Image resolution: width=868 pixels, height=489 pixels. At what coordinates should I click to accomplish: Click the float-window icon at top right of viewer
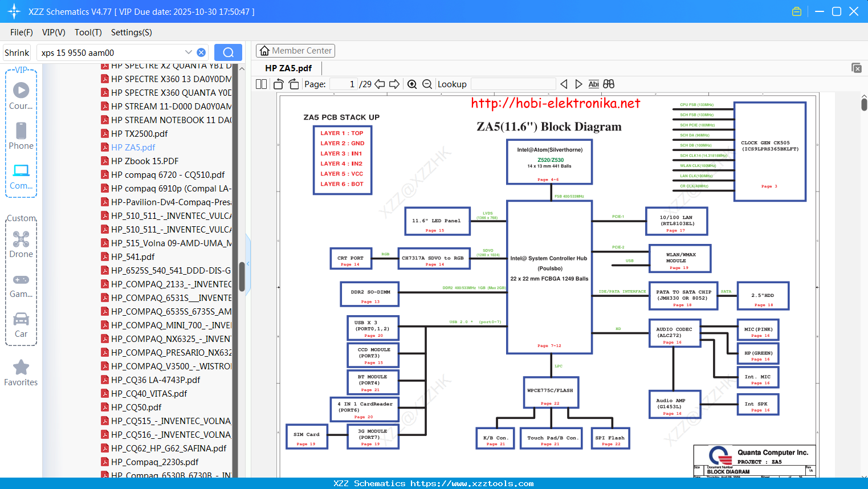(857, 68)
